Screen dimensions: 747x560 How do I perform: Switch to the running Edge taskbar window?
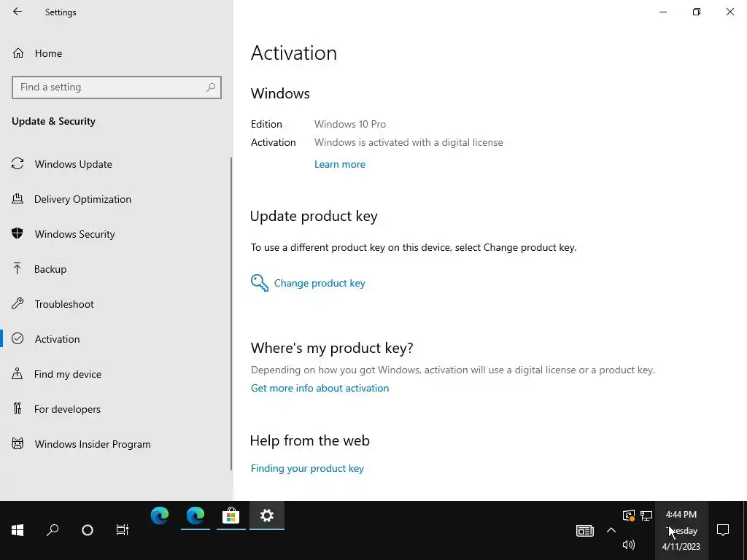pos(196,516)
